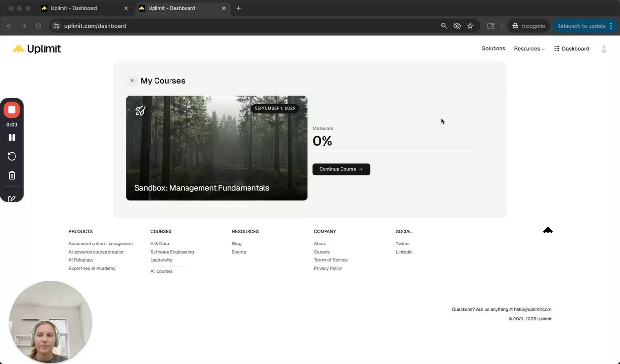Open site information icon in address bar
620x364 pixels.
tap(56, 26)
